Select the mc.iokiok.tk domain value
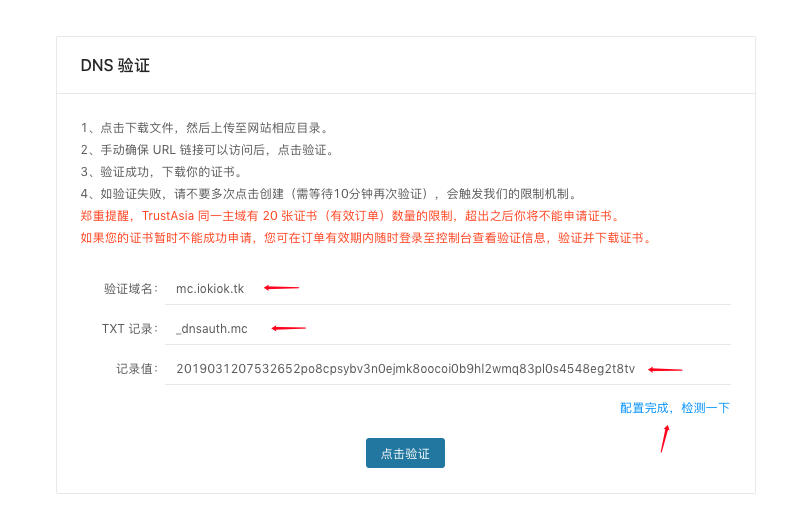Viewport: 799px width, 530px height. point(210,289)
